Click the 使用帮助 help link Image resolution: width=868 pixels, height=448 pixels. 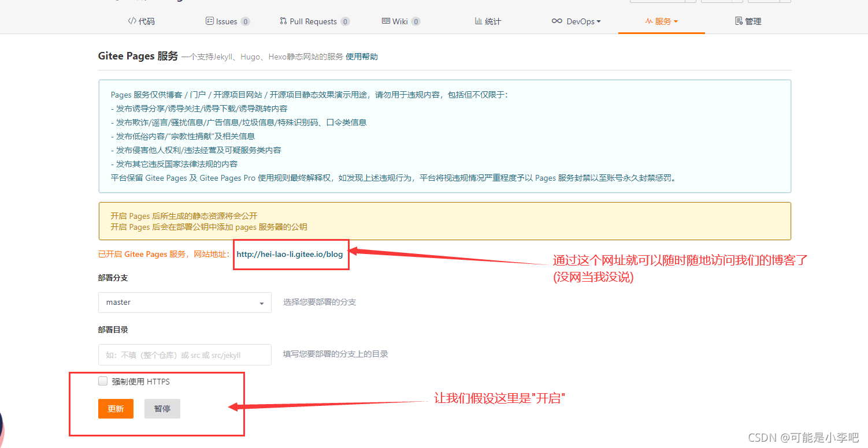[362, 57]
